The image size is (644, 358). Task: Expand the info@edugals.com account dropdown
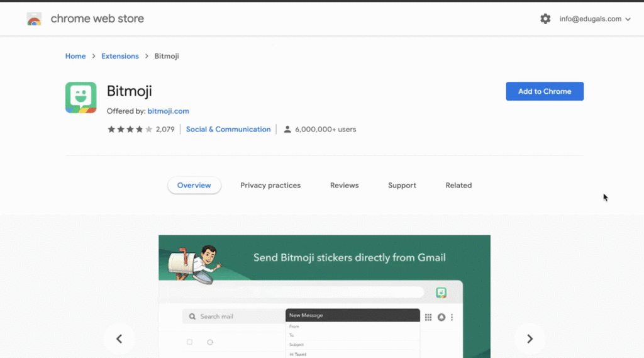pos(595,19)
